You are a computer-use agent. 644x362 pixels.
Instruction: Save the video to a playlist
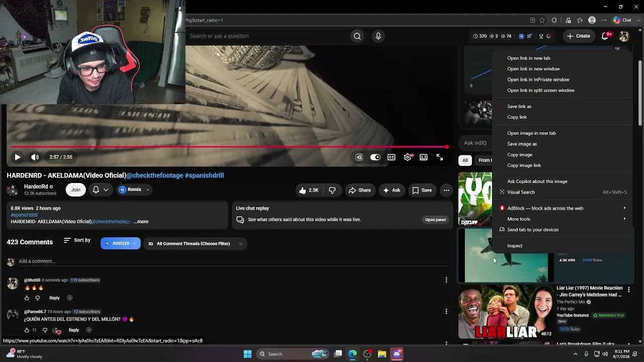click(x=422, y=190)
